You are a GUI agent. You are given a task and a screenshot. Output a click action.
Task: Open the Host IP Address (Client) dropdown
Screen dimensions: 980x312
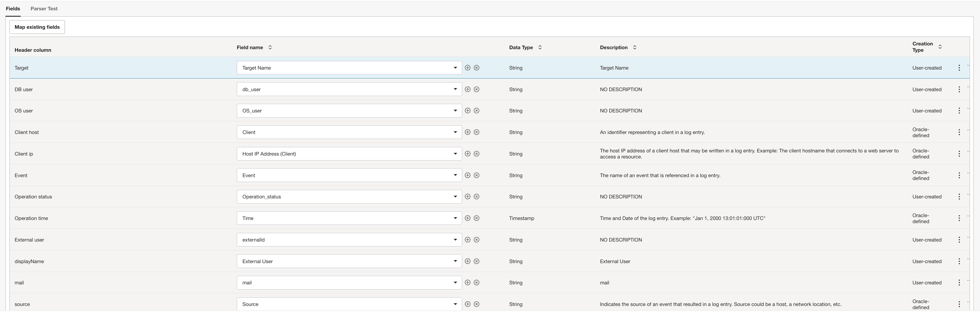pos(455,154)
